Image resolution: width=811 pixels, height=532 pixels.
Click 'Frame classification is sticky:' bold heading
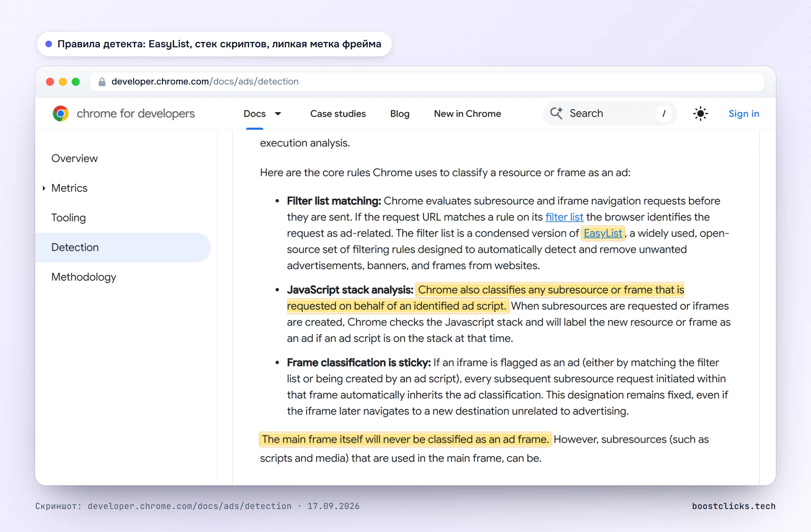pos(359,363)
